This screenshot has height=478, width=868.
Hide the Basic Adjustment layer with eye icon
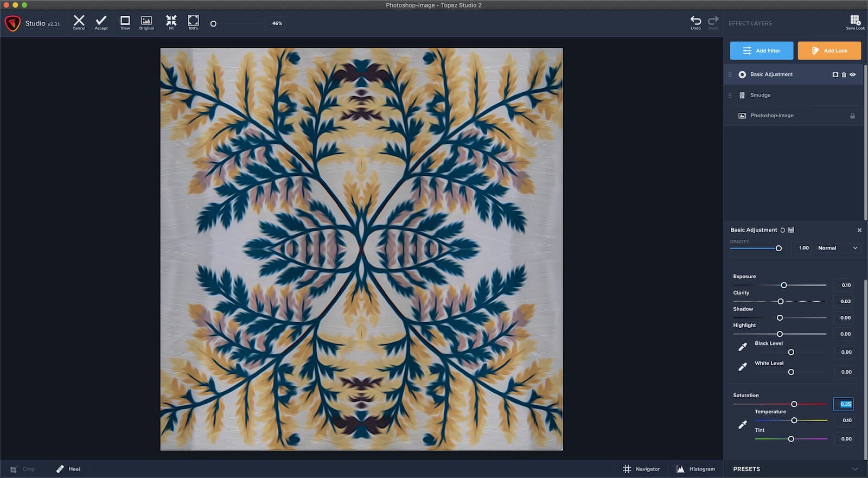click(852, 75)
